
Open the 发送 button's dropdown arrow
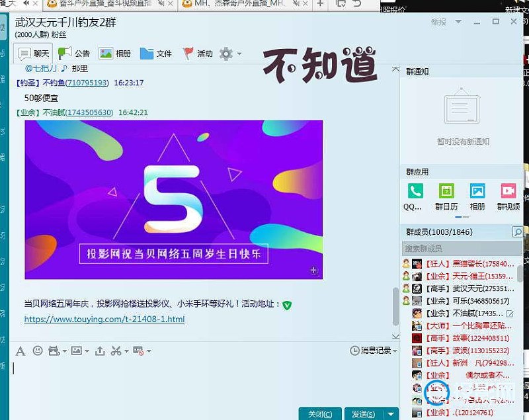tap(391, 414)
